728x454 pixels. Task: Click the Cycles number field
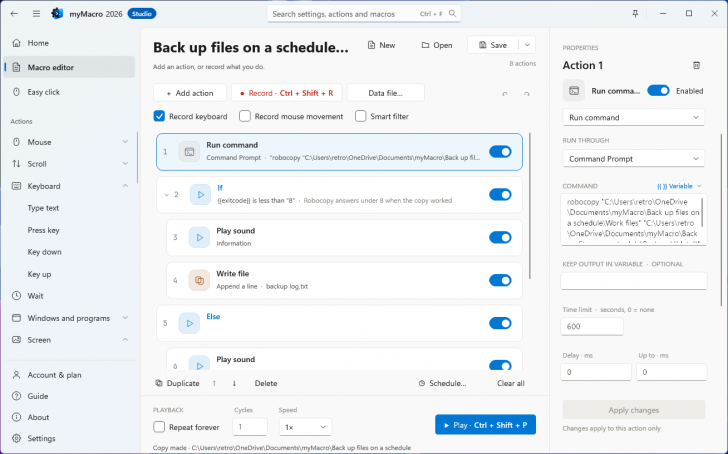[x=250, y=427]
